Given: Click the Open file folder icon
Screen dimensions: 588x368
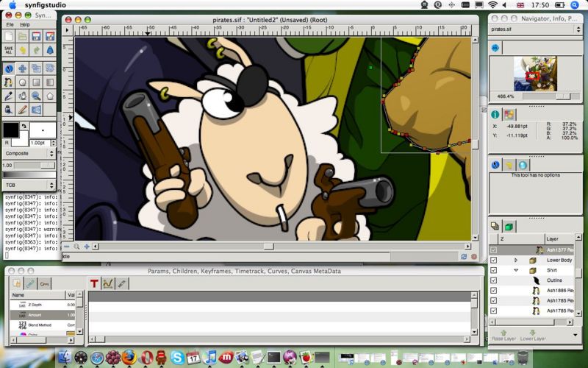Looking at the screenshot, I should (x=23, y=36).
